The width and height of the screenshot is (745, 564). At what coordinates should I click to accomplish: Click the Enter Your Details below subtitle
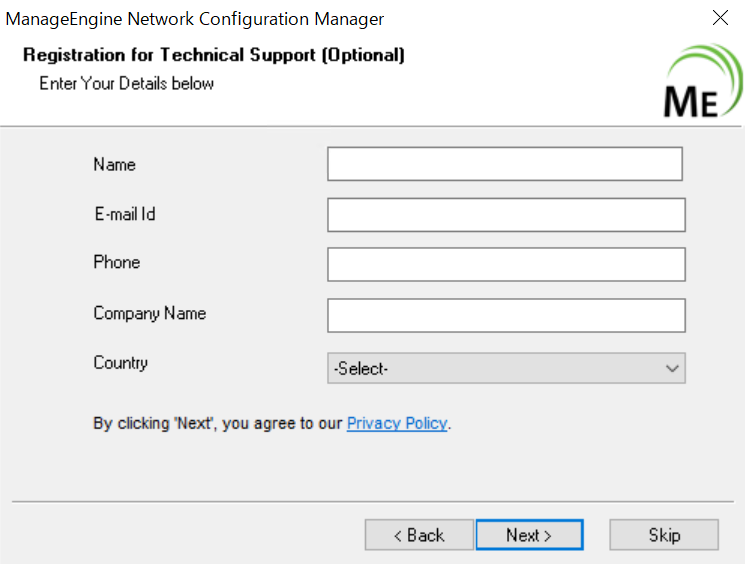tap(126, 83)
